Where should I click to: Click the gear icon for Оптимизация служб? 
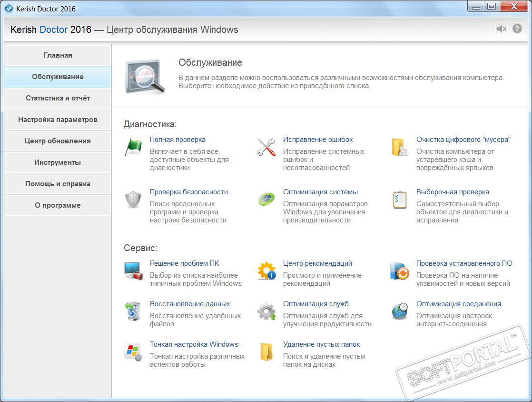tap(266, 312)
